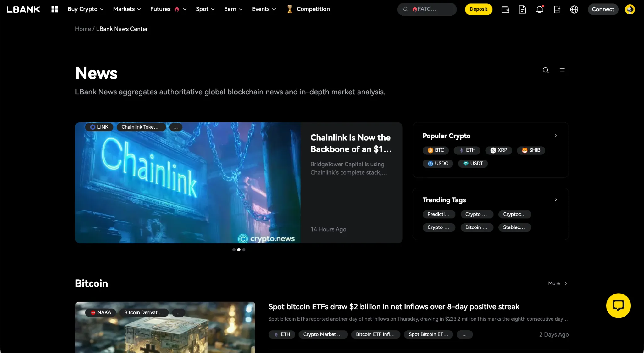Click the yellow Deposit button
The height and width of the screenshot is (353, 644).
coord(478,9)
